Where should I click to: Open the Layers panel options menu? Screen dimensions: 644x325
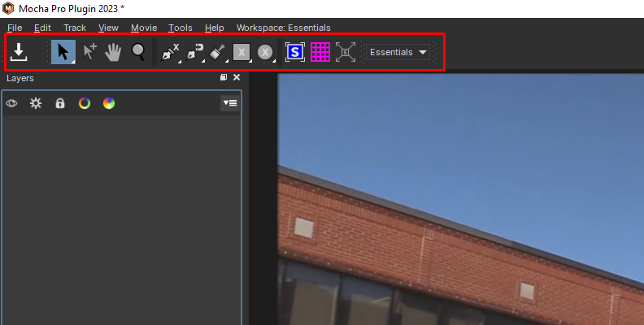point(230,103)
